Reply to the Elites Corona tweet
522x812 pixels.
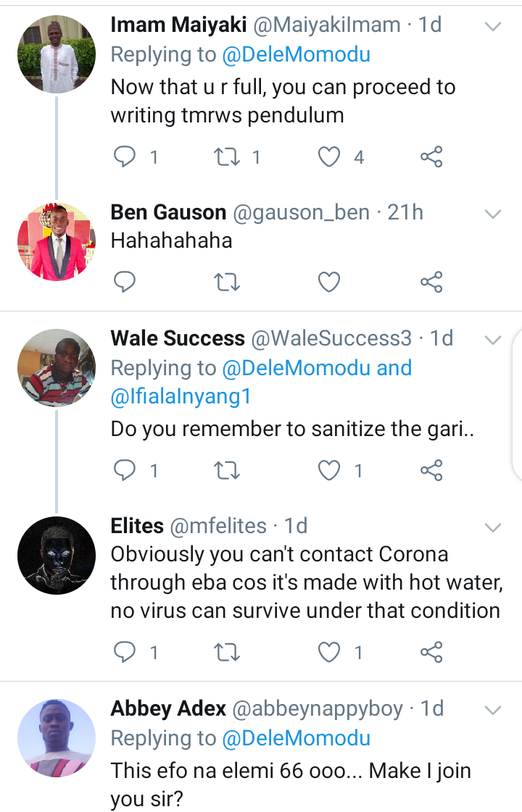(x=125, y=652)
